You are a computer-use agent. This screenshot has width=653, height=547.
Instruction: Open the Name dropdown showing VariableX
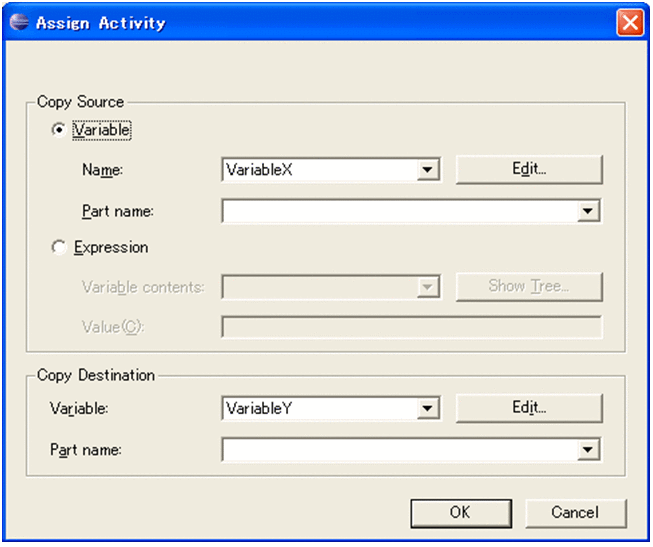tap(428, 170)
